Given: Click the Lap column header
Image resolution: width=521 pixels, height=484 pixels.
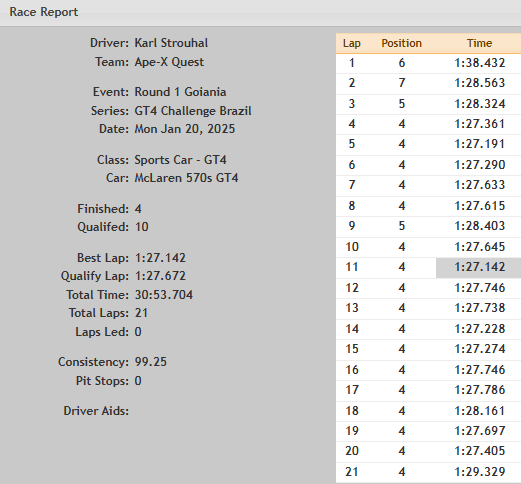Looking at the screenshot, I should (352, 43).
